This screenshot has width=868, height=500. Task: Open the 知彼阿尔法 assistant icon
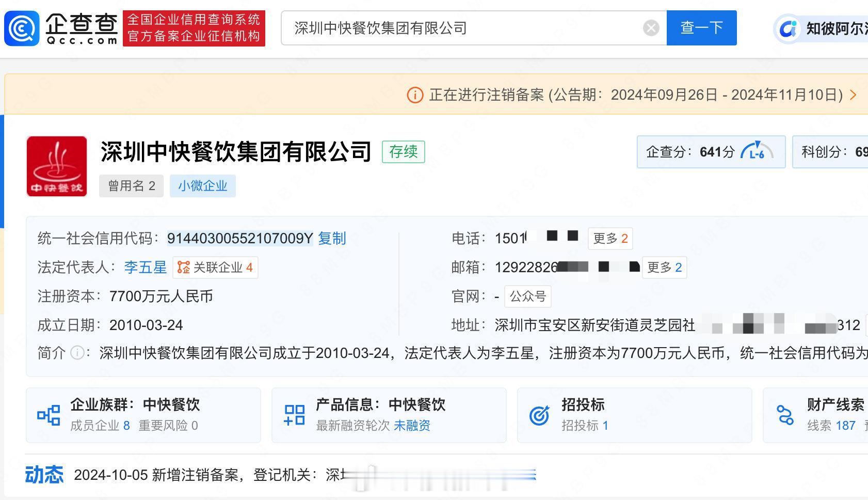tap(788, 28)
